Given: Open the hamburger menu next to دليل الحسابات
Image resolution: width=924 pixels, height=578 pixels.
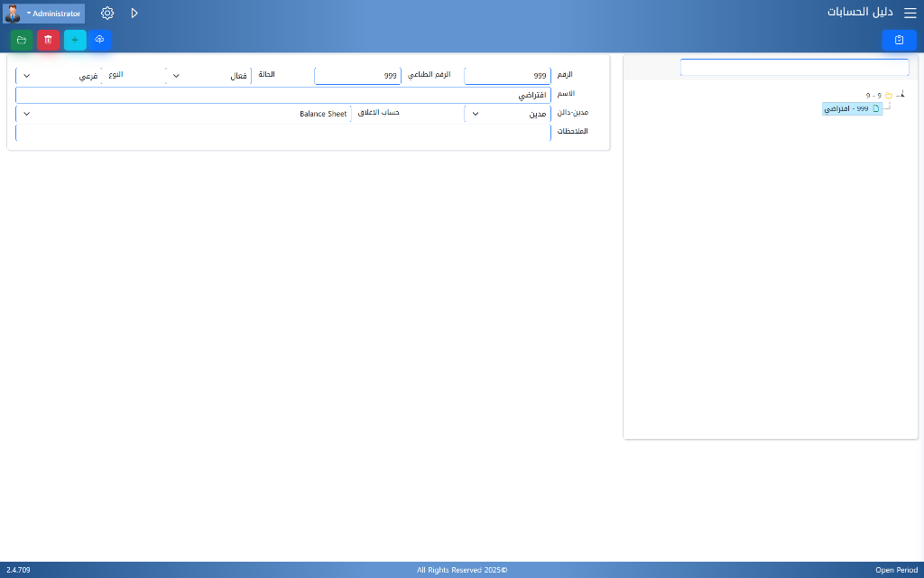Looking at the screenshot, I should pos(910,14).
